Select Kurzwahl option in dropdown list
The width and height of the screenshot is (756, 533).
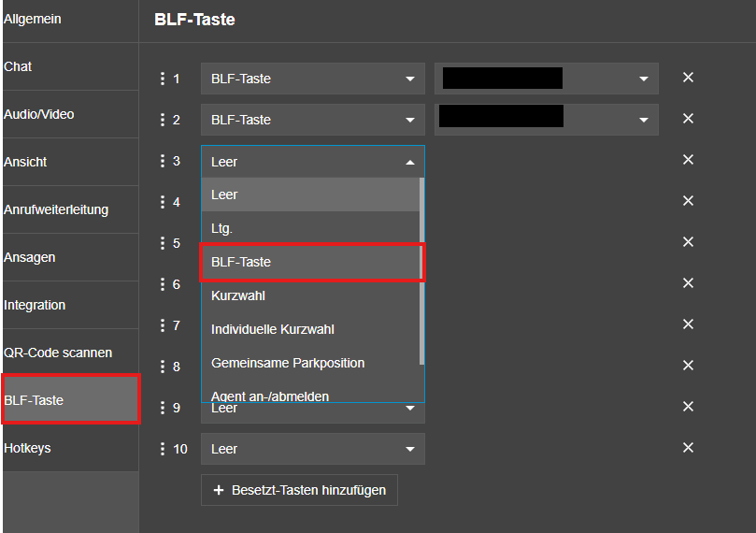[312, 295]
